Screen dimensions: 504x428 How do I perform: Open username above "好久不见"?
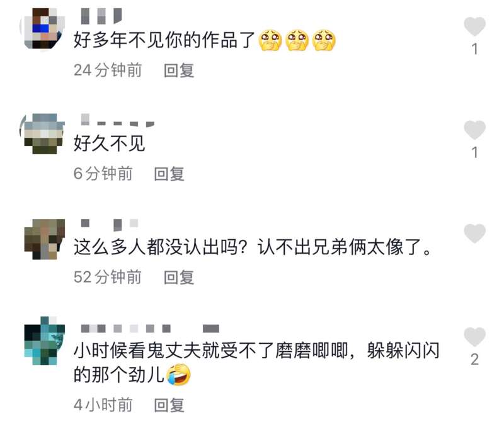(x=118, y=120)
